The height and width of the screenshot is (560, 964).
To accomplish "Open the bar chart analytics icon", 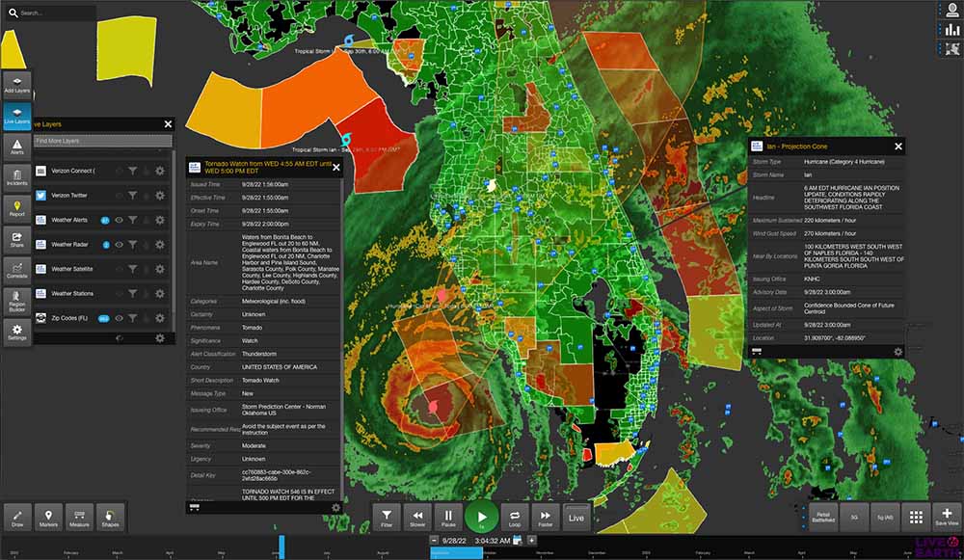I will (x=952, y=30).
